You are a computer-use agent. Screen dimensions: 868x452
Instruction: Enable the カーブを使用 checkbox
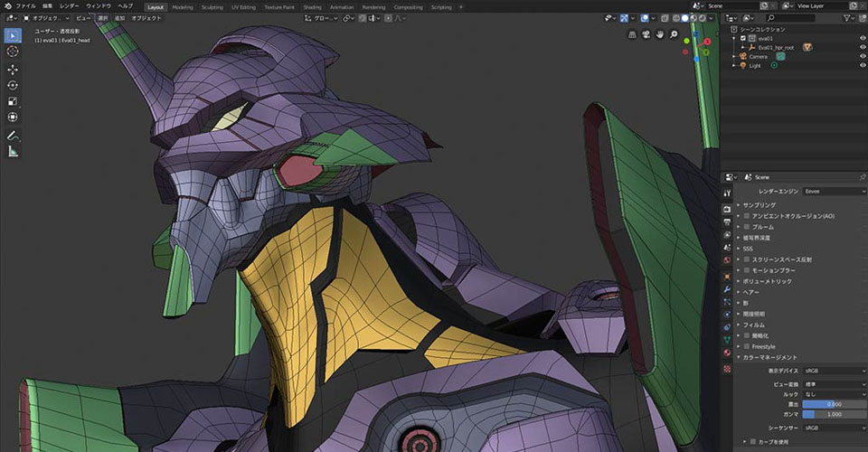pyautogui.click(x=753, y=442)
